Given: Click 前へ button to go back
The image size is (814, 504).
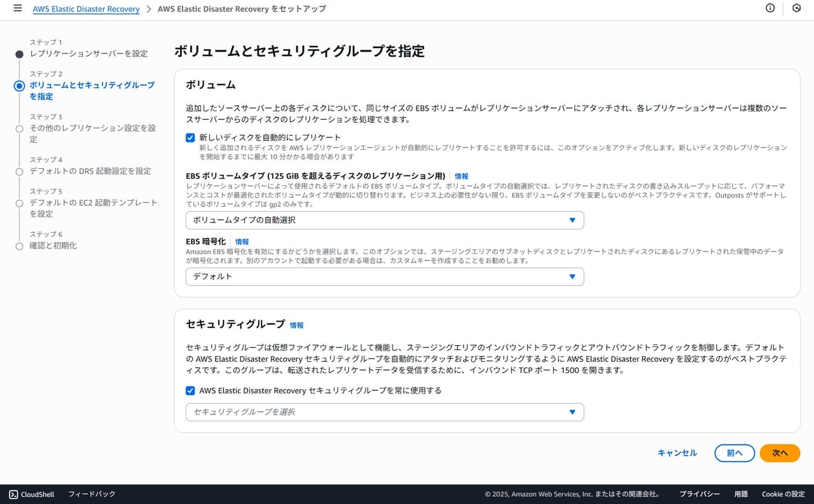Looking at the screenshot, I should pos(735,453).
